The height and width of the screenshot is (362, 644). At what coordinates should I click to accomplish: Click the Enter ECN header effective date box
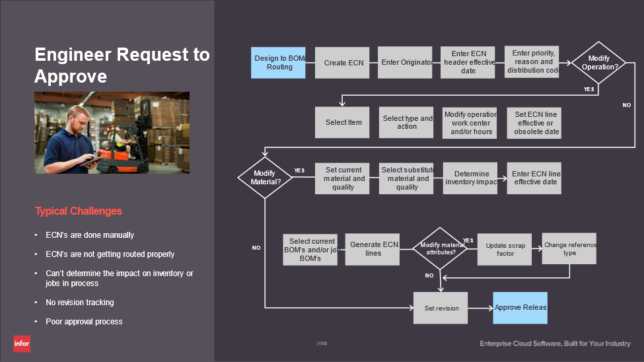coord(468,63)
